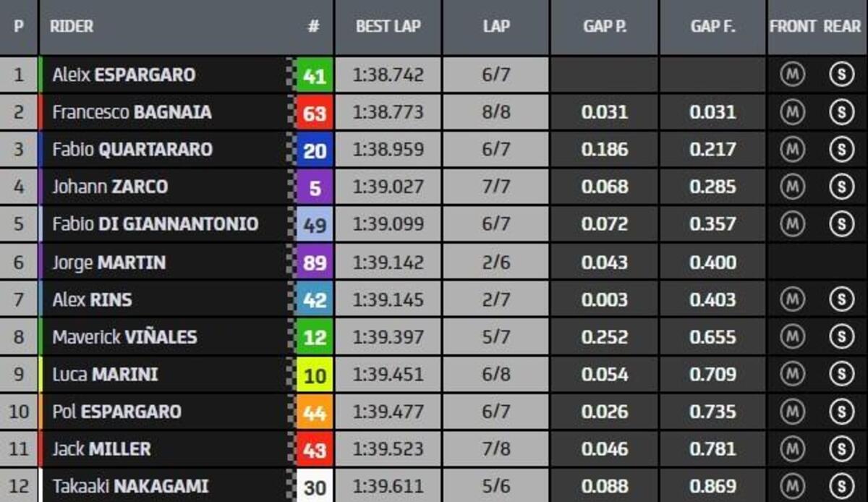Click the RIDER column header

click(72, 27)
